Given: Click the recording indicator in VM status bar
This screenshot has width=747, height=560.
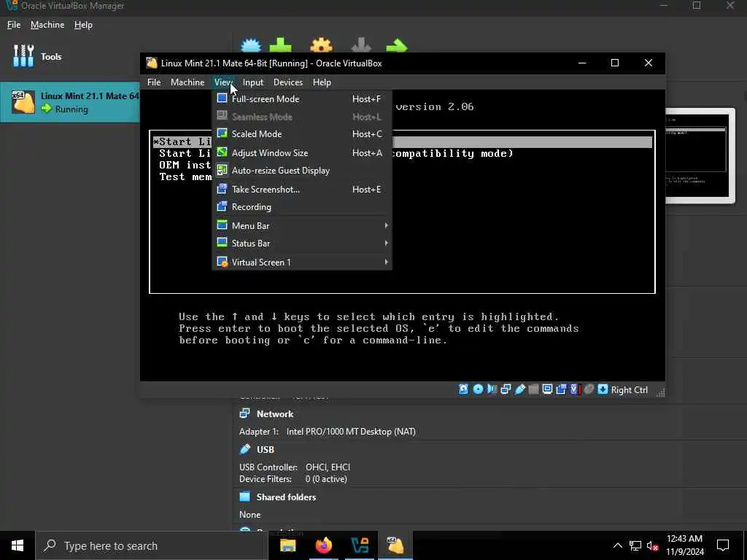Looking at the screenshot, I should coord(561,389).
